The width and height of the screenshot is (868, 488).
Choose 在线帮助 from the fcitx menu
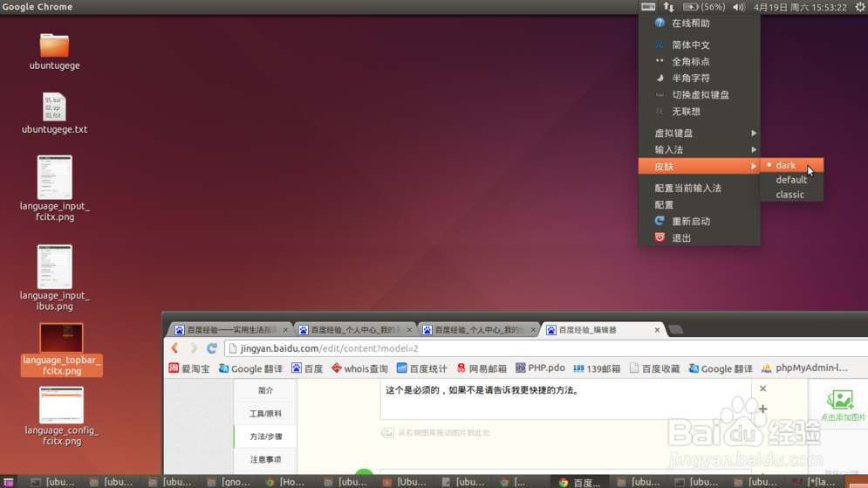[699, 24]
